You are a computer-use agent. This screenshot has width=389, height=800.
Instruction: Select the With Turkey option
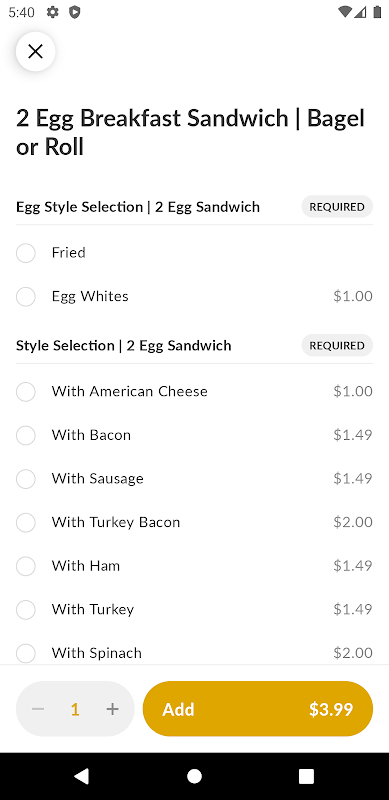(194, 610)
